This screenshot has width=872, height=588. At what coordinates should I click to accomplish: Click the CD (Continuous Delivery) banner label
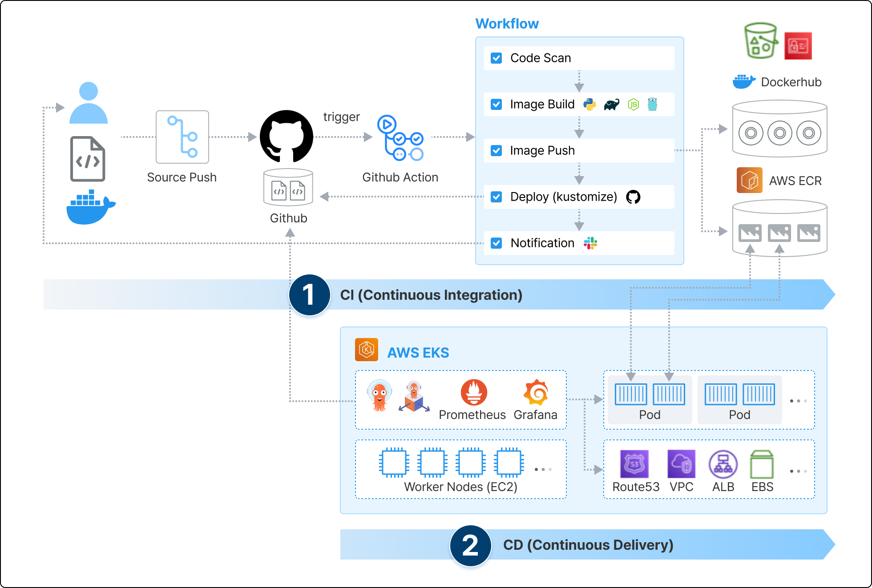point(588,545)
